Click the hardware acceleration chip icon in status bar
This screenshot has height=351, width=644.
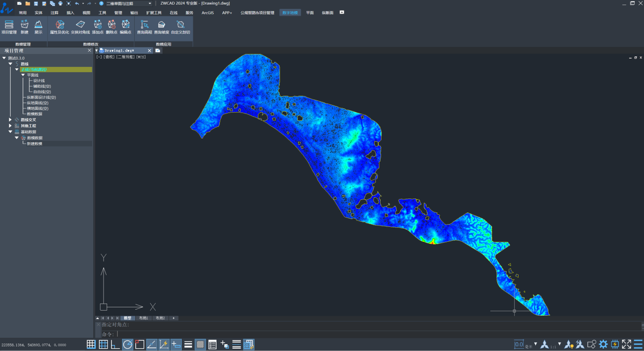[x=615, y=344]
